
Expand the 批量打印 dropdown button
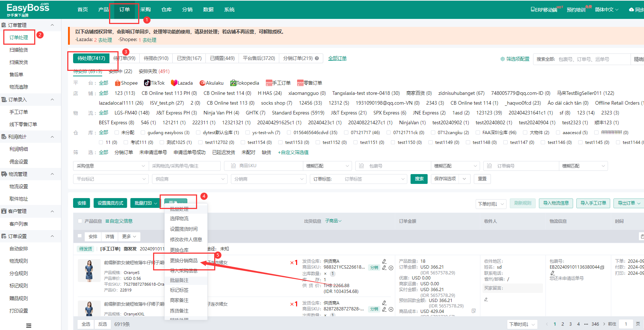click(145, 203)
